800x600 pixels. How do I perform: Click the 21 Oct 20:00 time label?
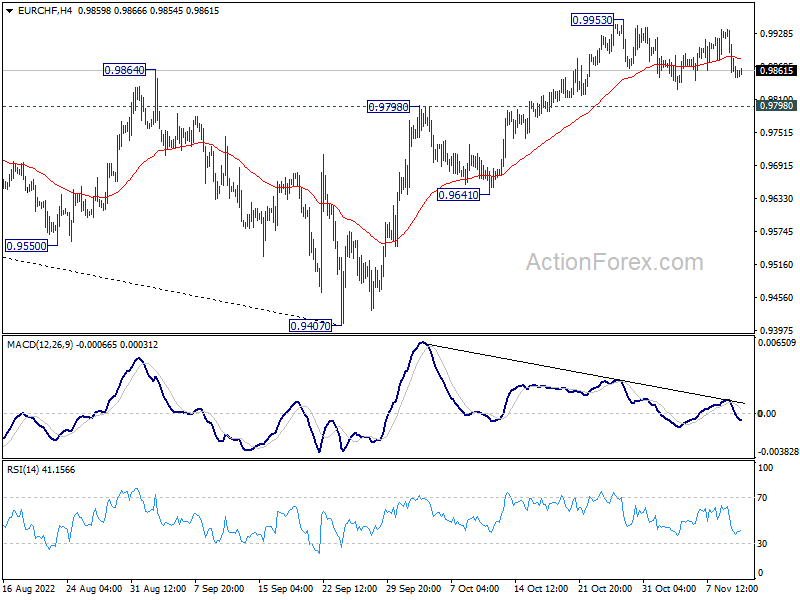[605, 588]
